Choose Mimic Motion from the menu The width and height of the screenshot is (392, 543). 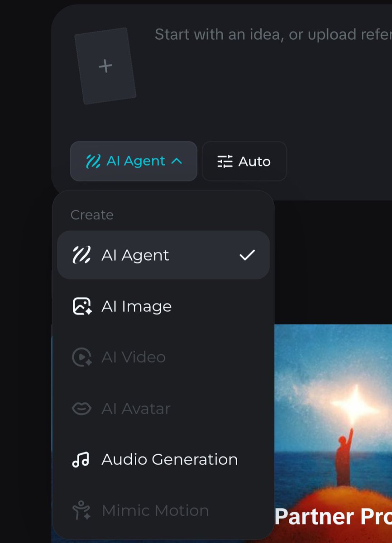pos(163,510)
